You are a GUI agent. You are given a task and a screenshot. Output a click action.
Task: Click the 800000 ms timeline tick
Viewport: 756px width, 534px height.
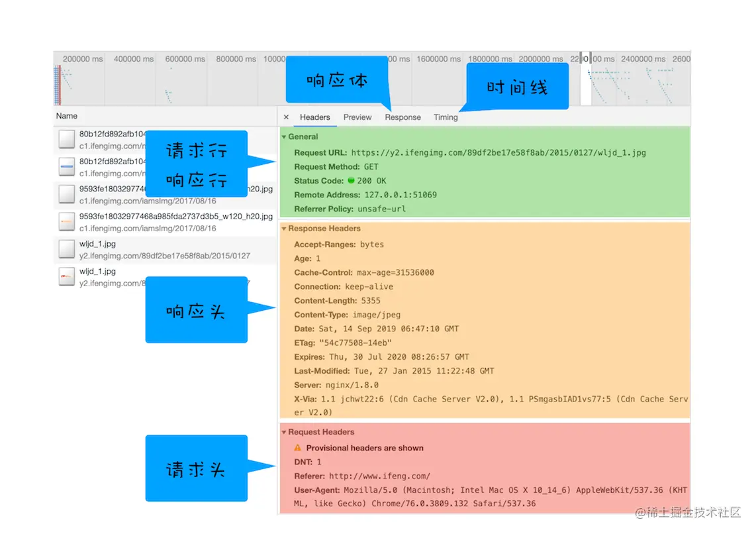[x=236, y=59]
